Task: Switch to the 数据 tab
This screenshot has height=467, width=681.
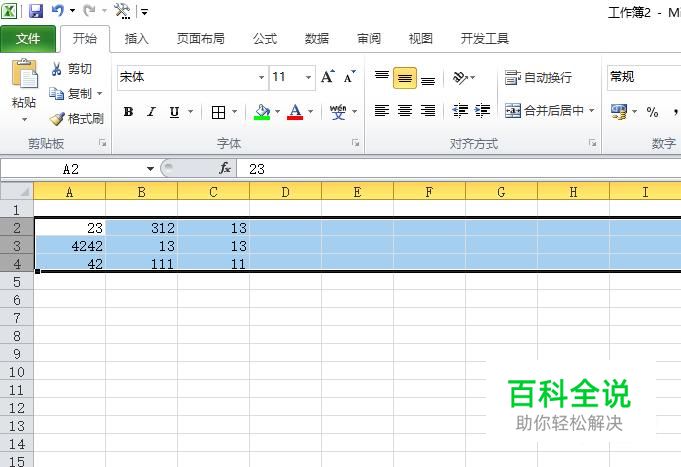Action: 317,39
